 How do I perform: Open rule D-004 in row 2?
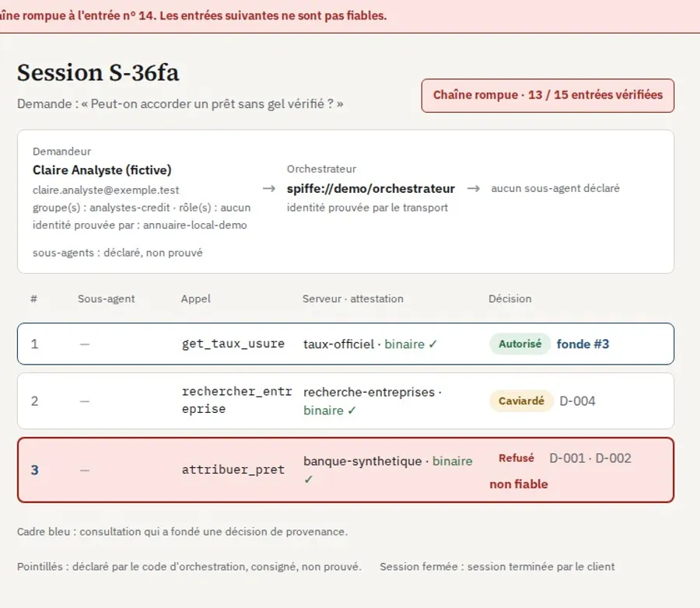coord(577,401)
